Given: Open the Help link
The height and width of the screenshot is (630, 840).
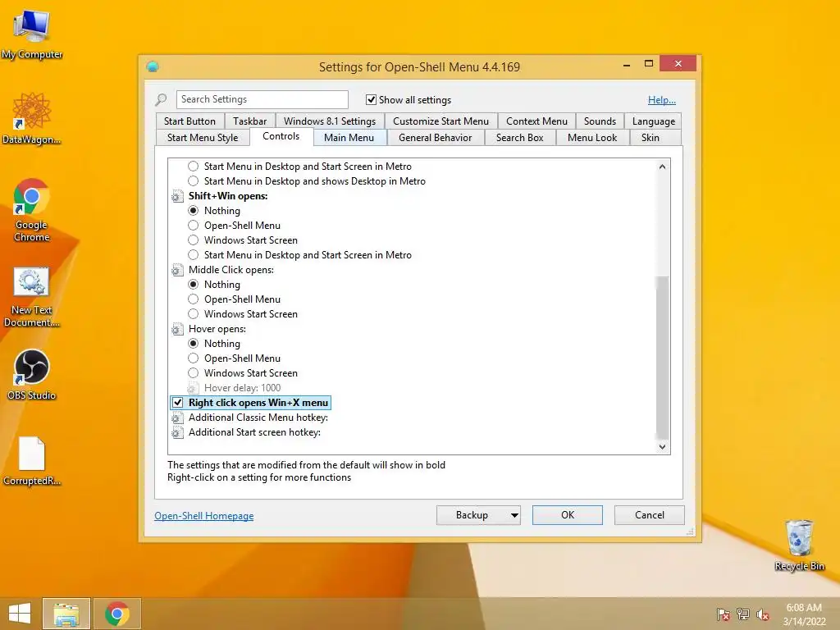Looking at the screenshot, I should pyautogui.click(x=662, y=99).
